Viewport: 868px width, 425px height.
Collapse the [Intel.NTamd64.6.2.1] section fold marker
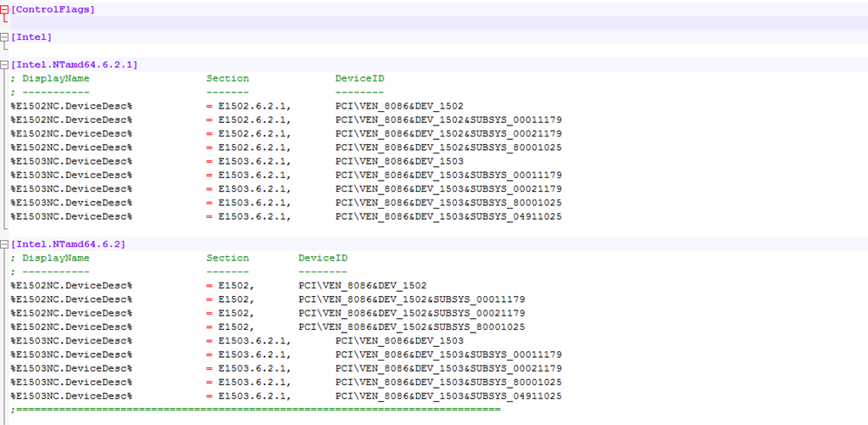point(4,64)
